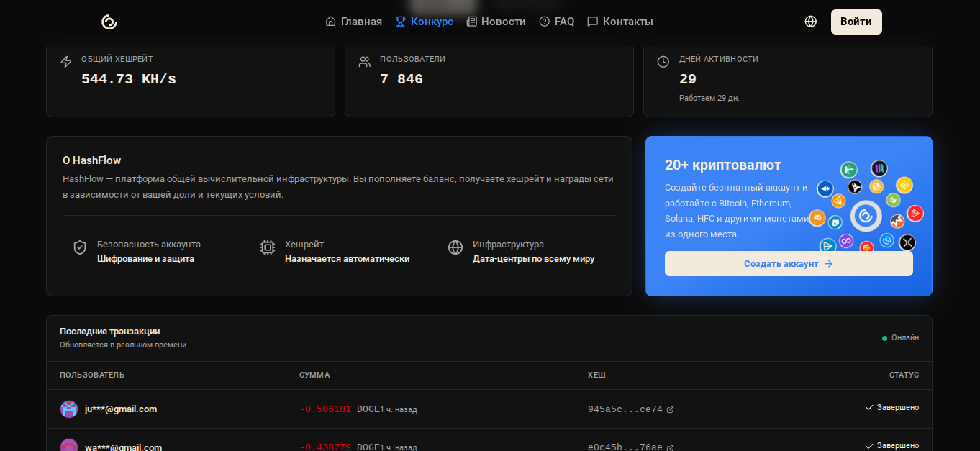
Task: Open the Главная home page
Action: [353, 22]
